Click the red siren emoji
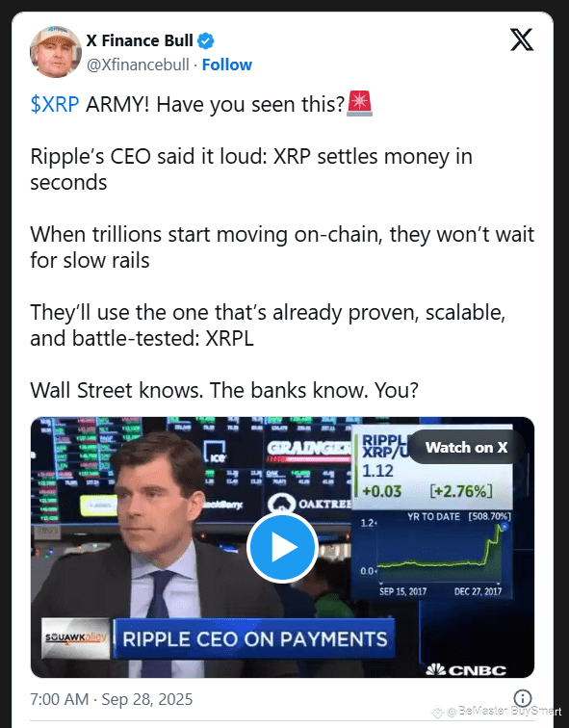The width and height of the screenshot is (569, 728). point(360,104)
